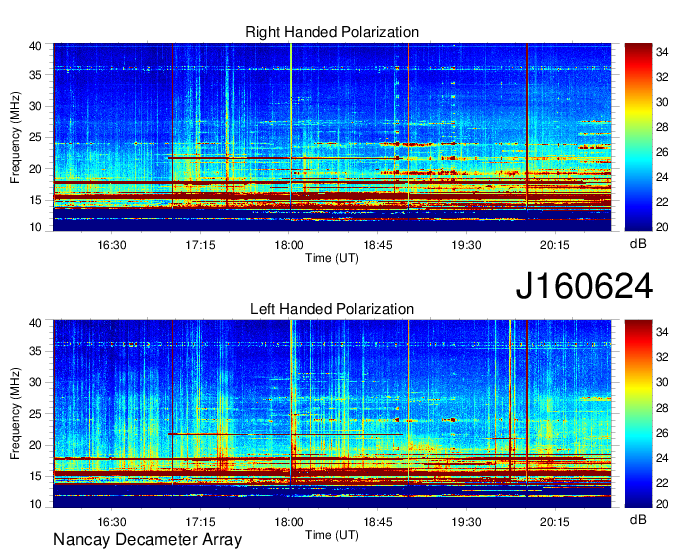Screen dimensions: 680x552
Task: Click the 35 MHz tick on the left-handed plot
Action: pyautogui.click(x=36, y=351)
